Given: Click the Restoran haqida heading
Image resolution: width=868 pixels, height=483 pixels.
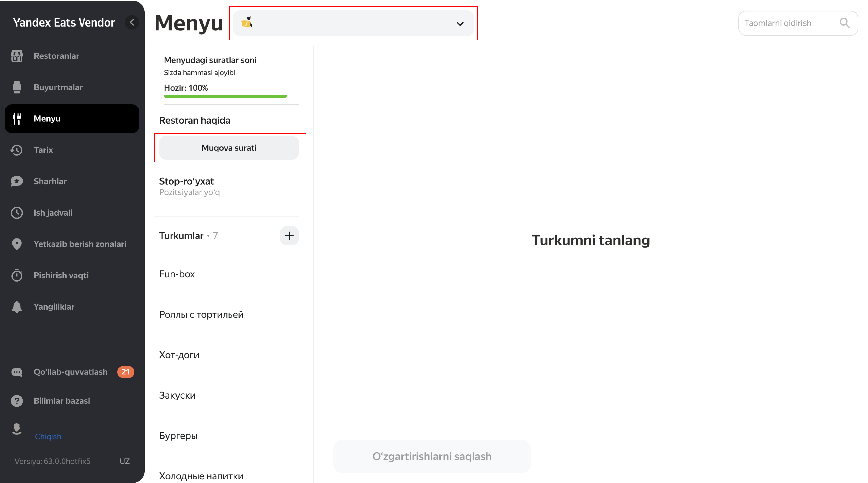Looking at the screenshot, I should click(194, 120).
